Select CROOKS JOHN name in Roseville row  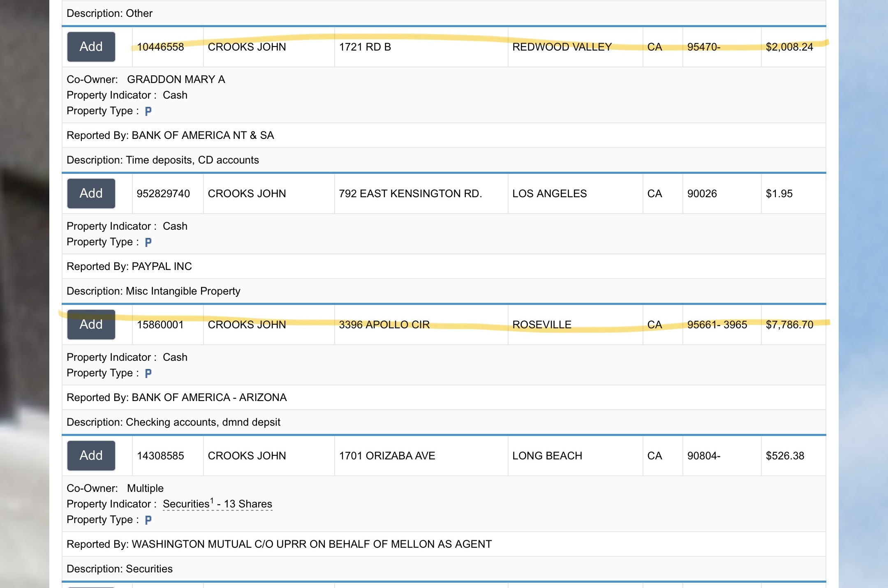tap(247, 325)
